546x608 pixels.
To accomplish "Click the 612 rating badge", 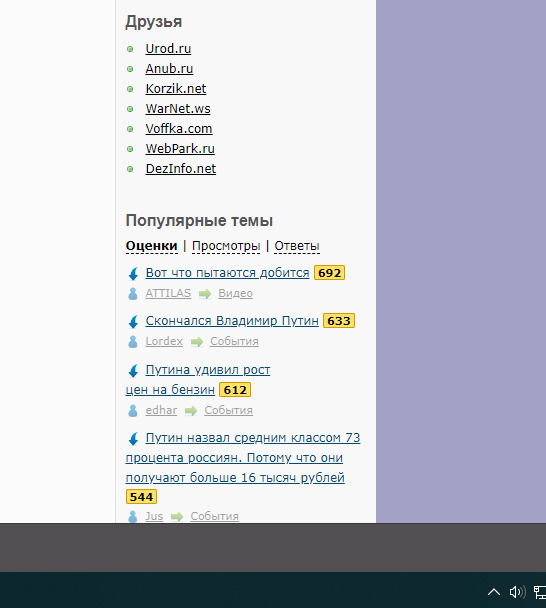I will pyautogui.click(x=235, y=390).
